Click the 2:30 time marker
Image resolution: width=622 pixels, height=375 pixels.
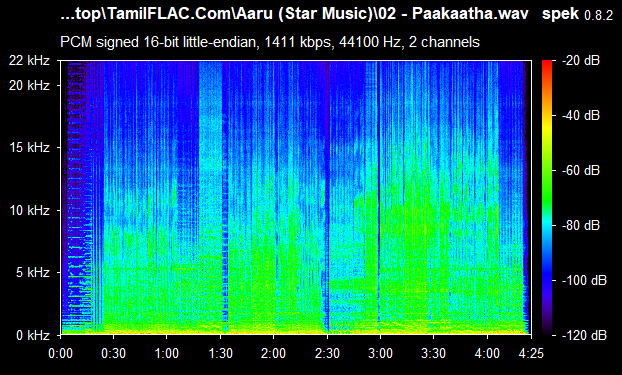[327, 353]
